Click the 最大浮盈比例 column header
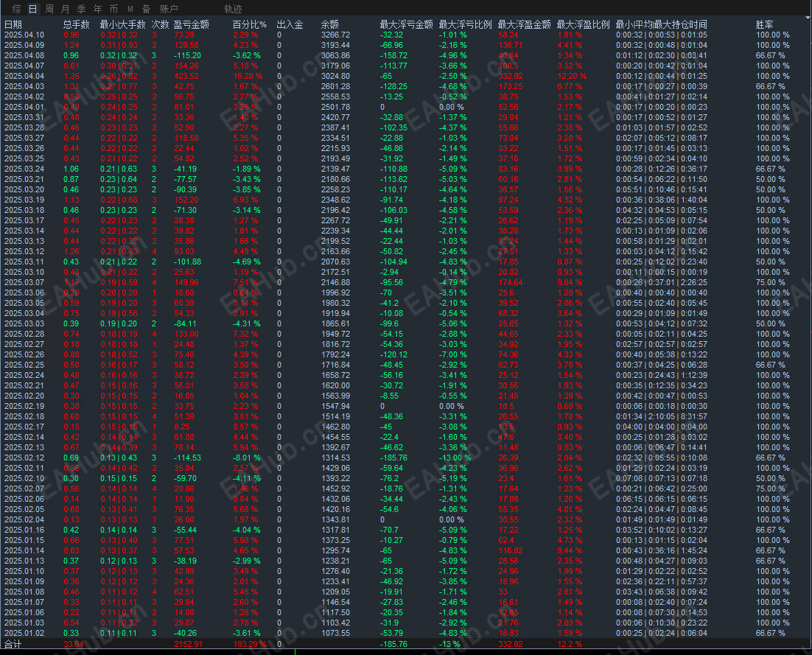The image size is (812, 655). point(583,24)
